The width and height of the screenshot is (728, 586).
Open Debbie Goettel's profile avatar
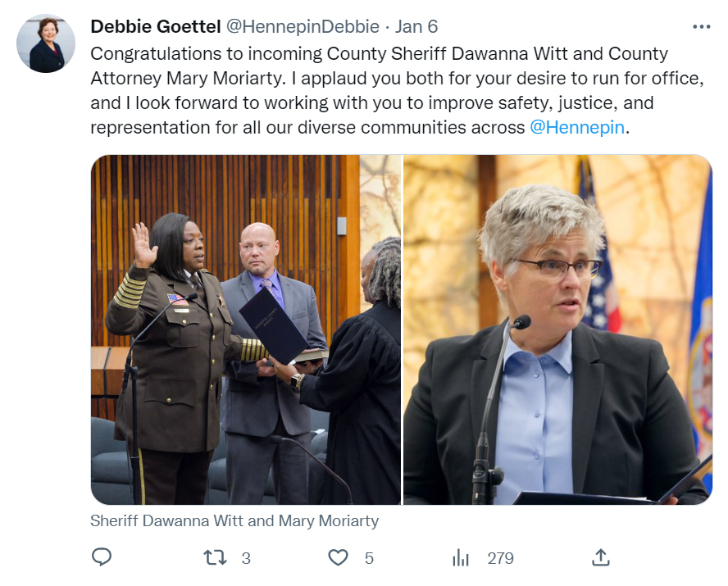pos(46,43)
